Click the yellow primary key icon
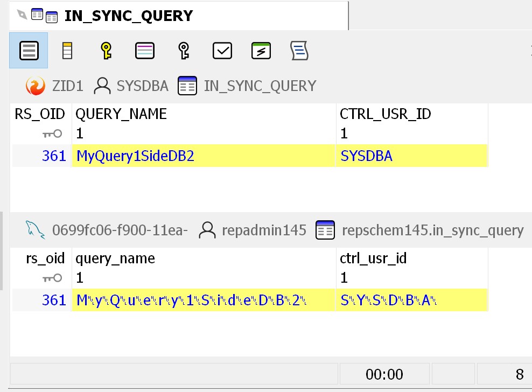Viewport: 532px width, 392px height. click(106, 51)
